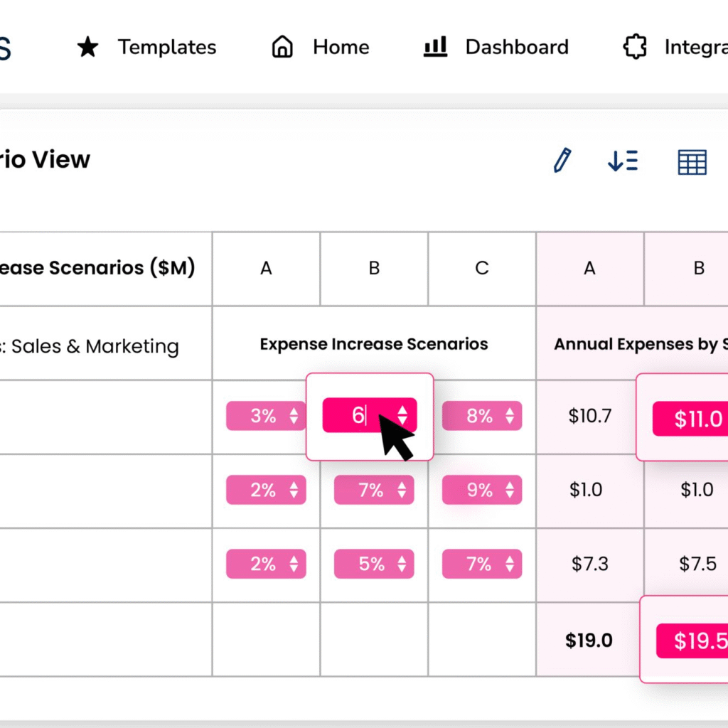
Task: Click the star icon beside Templates
Action: click(87, 47)
